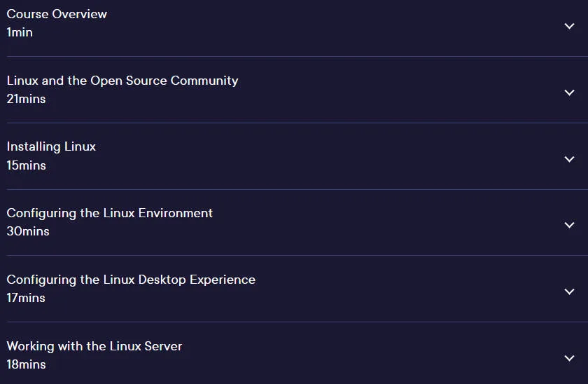Viewport: 588px width, 384px height.
Task: Expand Working with the Linux Server chevron
Action: 569,358
